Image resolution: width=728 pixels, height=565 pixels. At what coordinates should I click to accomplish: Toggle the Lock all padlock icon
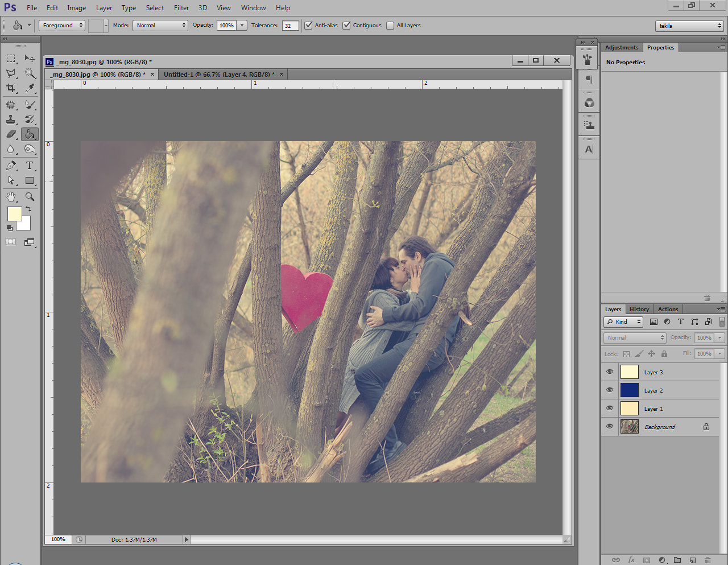point(664,354)
